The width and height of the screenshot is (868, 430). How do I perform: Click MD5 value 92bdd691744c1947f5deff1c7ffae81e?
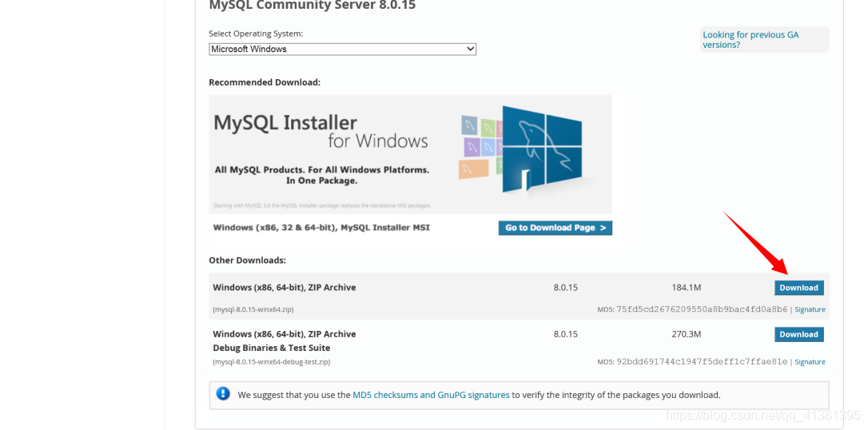pos(702,361)
